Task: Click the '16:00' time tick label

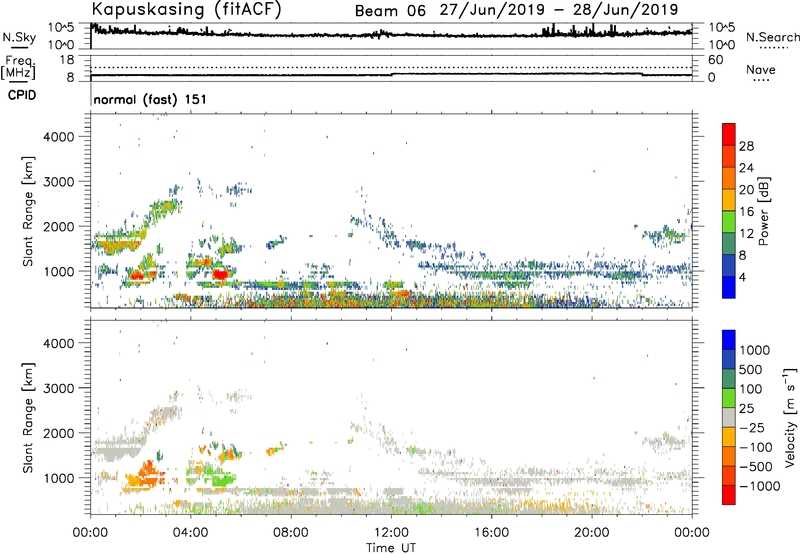Action: tap(491, 533)
